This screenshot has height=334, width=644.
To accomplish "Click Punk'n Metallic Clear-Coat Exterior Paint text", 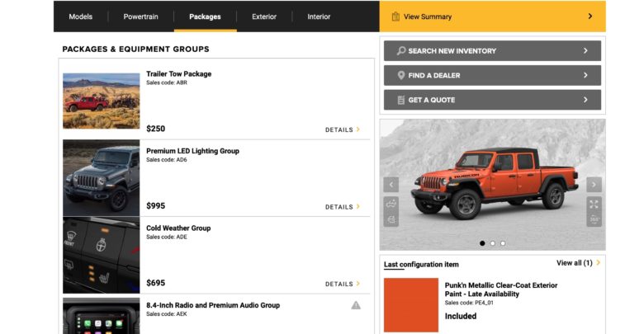I will (x=501, y=289).
